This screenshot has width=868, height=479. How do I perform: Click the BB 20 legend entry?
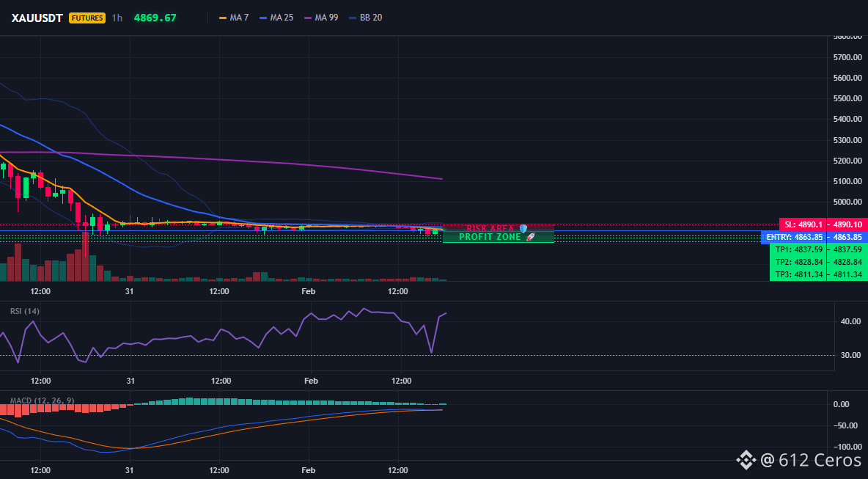tap(365, 18)
